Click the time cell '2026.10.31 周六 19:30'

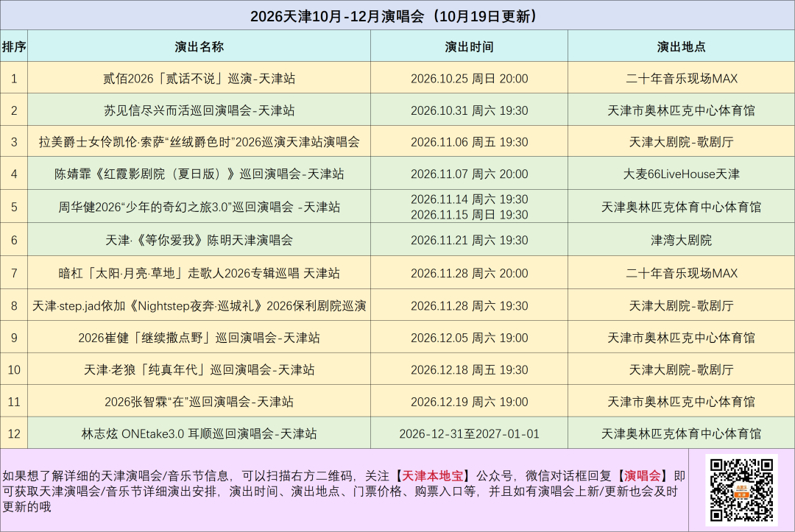[469, 110]
